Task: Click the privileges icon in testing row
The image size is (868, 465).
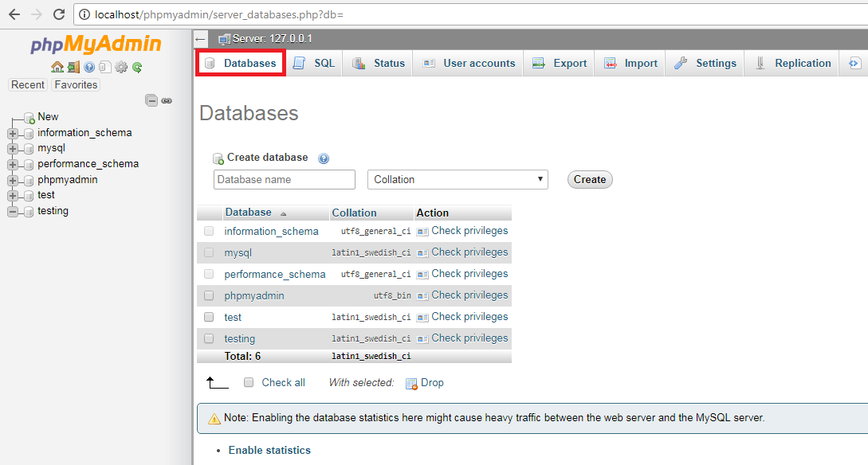Action: pos(422,339)
